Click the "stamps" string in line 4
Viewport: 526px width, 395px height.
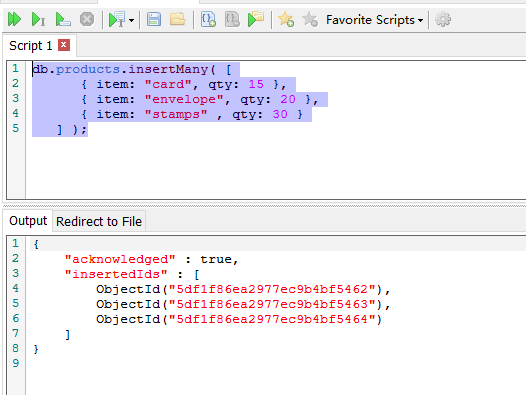point(176,114)
